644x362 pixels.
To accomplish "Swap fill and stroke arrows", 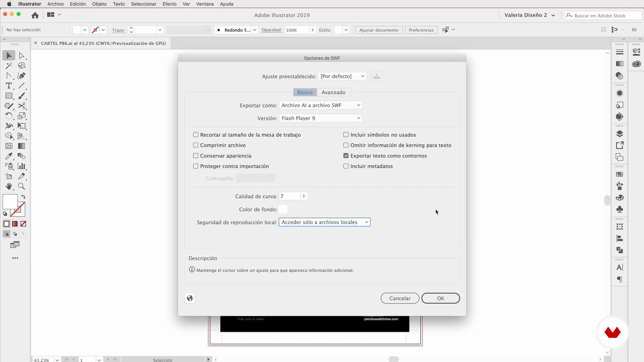I will 23,197.
